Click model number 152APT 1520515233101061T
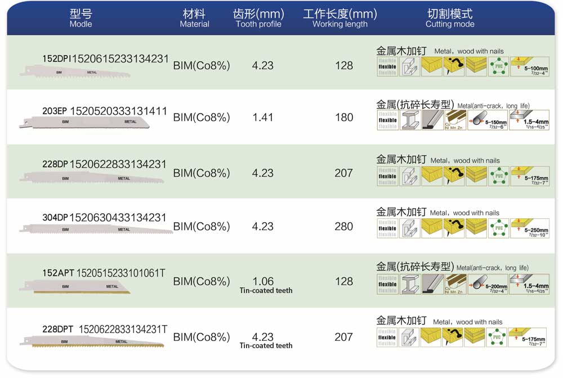 tap(104, 273)
